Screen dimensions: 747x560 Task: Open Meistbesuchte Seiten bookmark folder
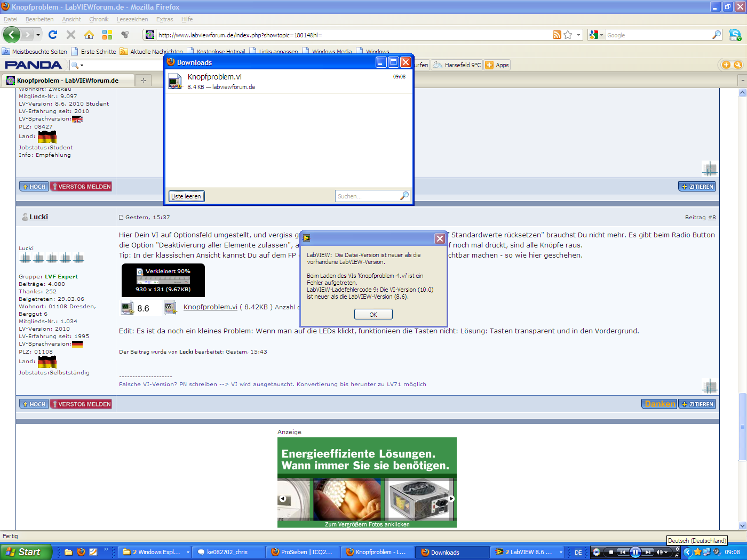coord(35,52)
